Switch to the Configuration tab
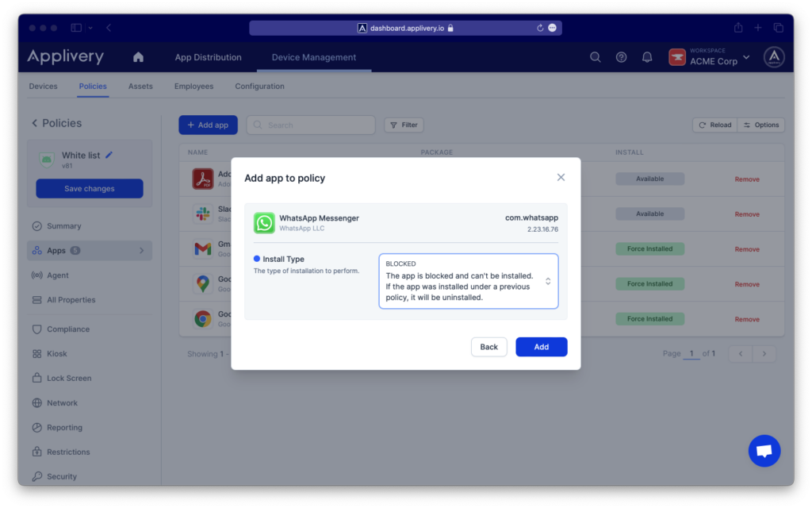The image size is (812, 508). click(259, 86)
